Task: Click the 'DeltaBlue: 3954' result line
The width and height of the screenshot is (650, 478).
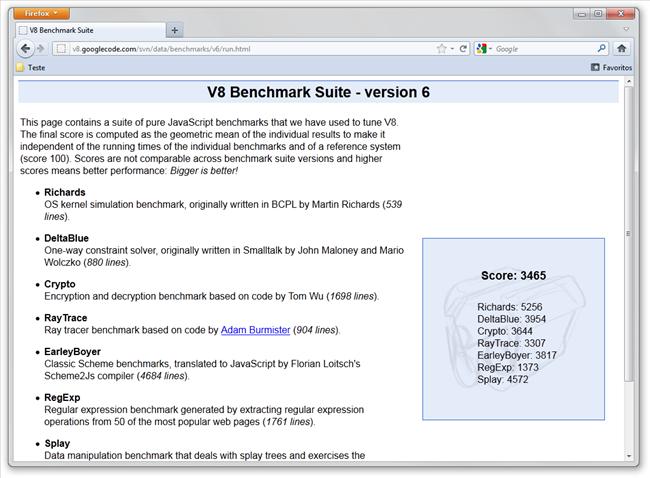Action: click(511, 319)
